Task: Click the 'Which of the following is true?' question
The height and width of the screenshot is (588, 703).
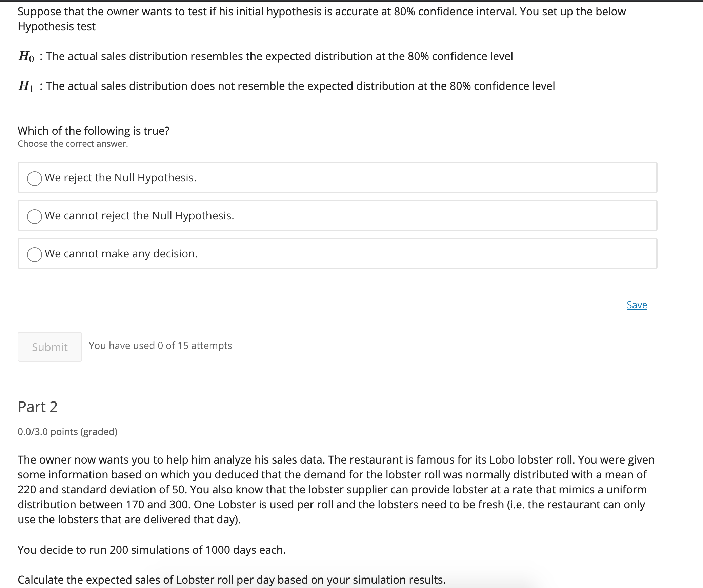Action: click(x=94, y=131)
